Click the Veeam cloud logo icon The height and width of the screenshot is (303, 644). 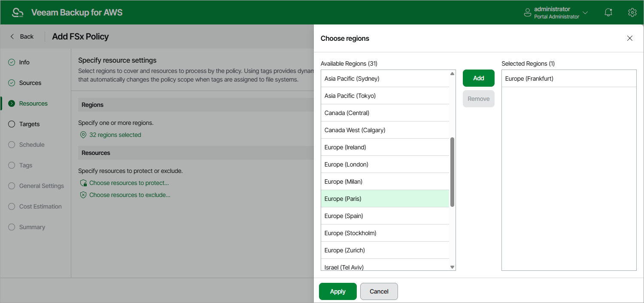point(18,12)
